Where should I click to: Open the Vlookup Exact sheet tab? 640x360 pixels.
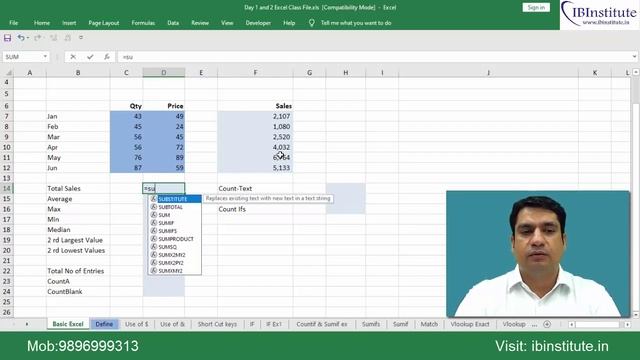click(470, 324)
